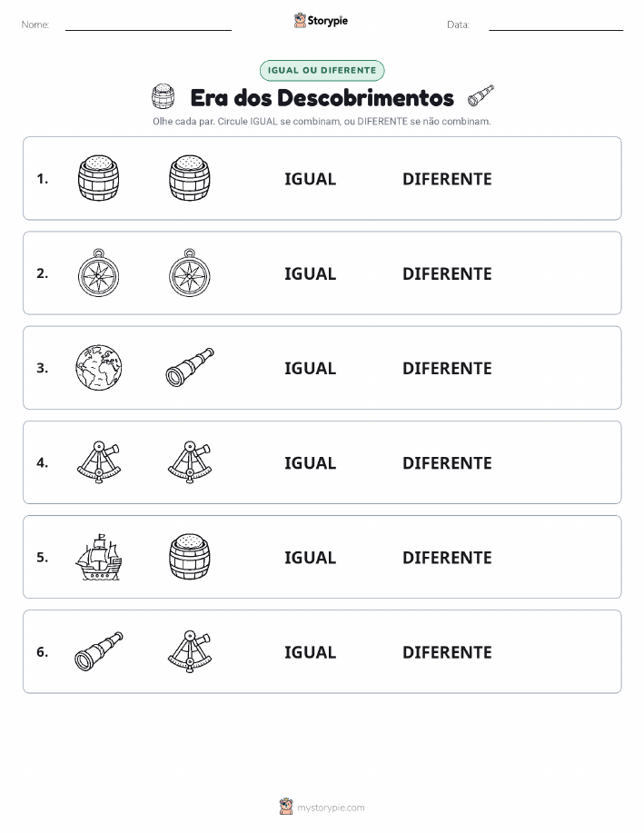The image size is (644, 833).
Task: Click the Storypie logo at top
Action: click(321, 21)
